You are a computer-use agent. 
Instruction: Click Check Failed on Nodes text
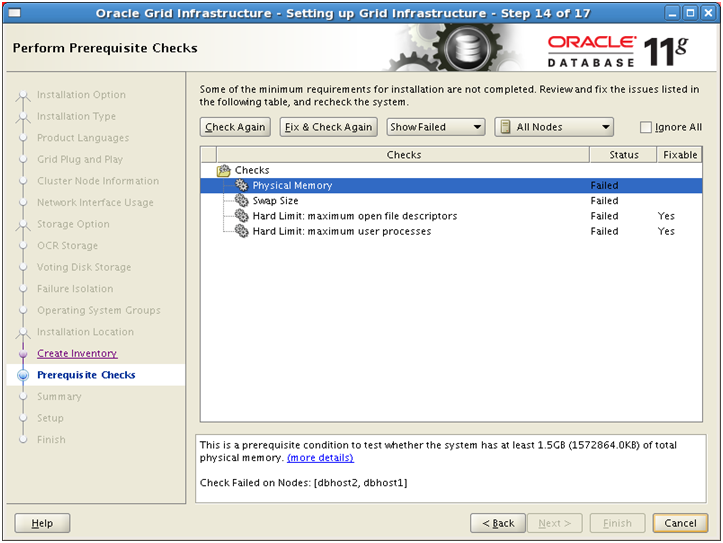tap(303, 483)
